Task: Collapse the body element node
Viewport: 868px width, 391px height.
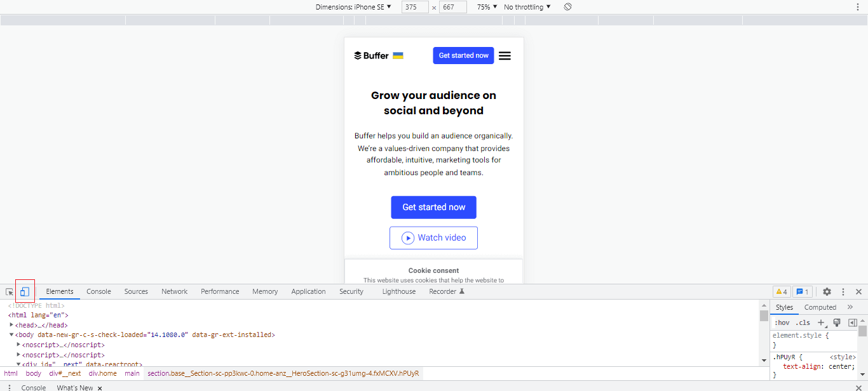Action: click(x=11, y=335)
